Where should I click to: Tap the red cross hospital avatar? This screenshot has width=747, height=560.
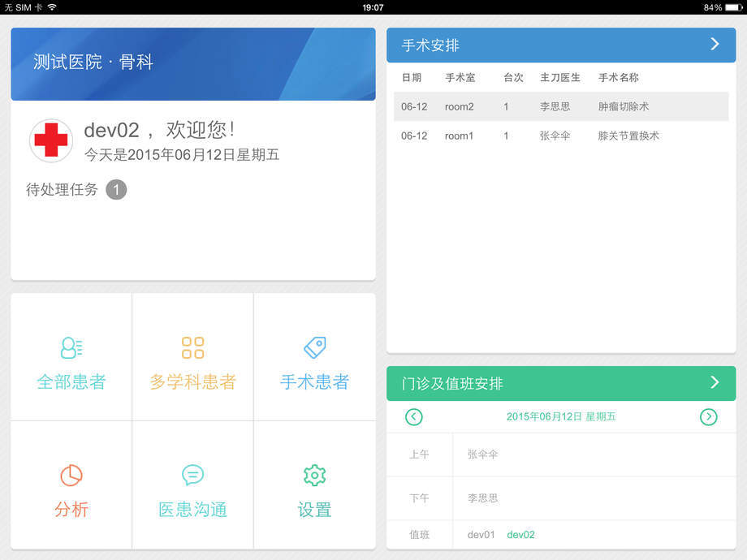pos(51,140)
